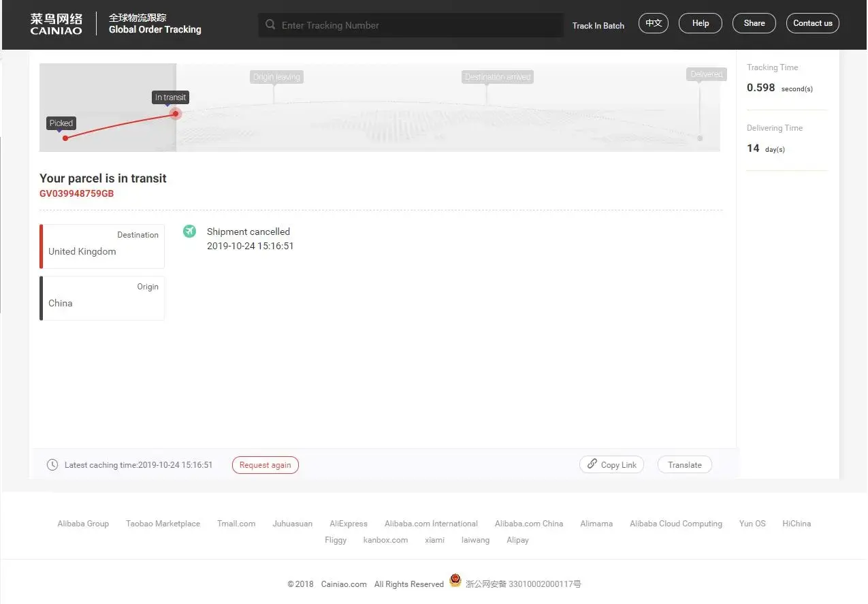Select the Picked marker on timeline
The width and height of the screenshot is (868, 604).
click(x=65, y=138)
